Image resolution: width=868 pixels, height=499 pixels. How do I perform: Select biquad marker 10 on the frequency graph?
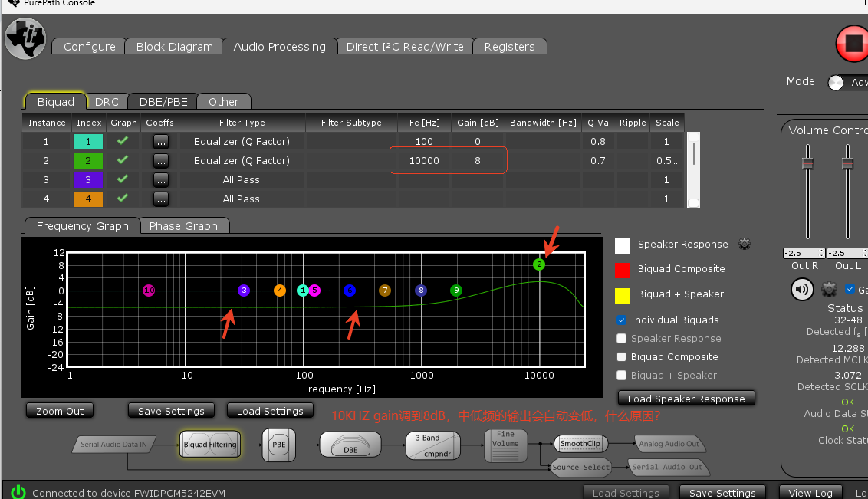[x=149, y=291]
